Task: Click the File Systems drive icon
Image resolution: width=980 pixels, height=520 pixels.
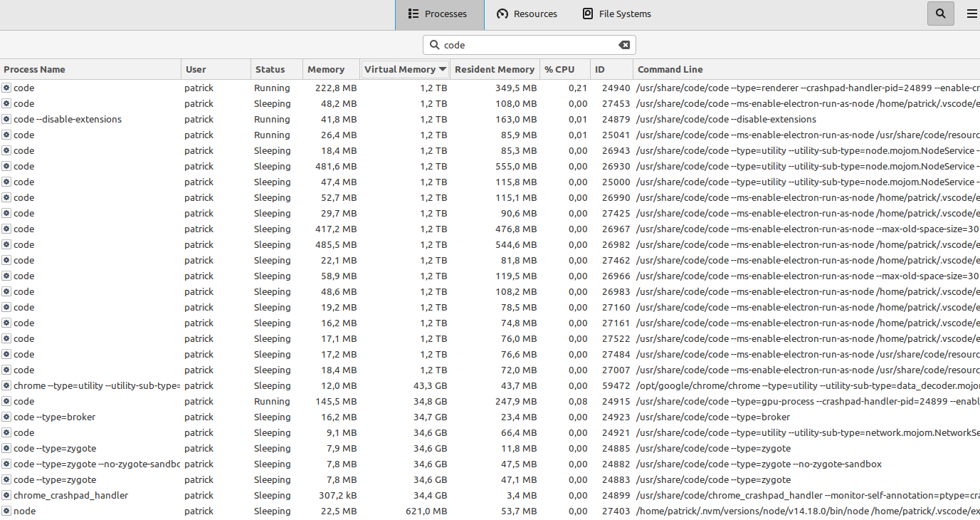Action: [x=587, y=13]
